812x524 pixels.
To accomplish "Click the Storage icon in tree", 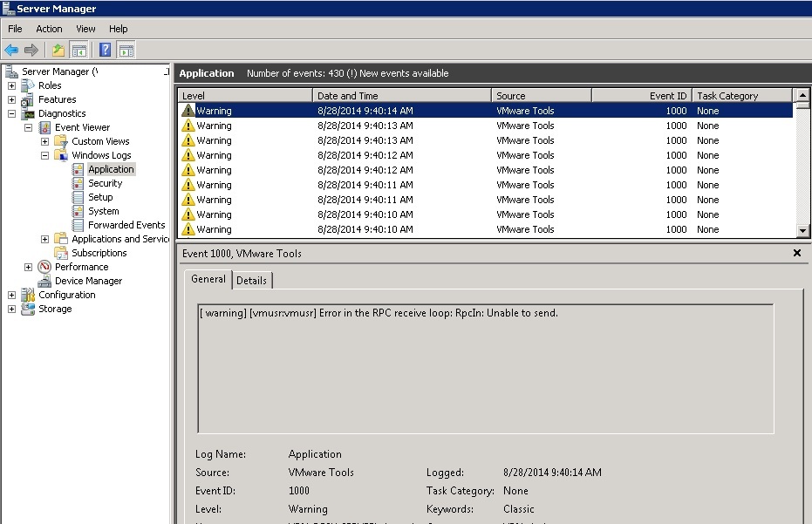I will (x=27, y=310).
